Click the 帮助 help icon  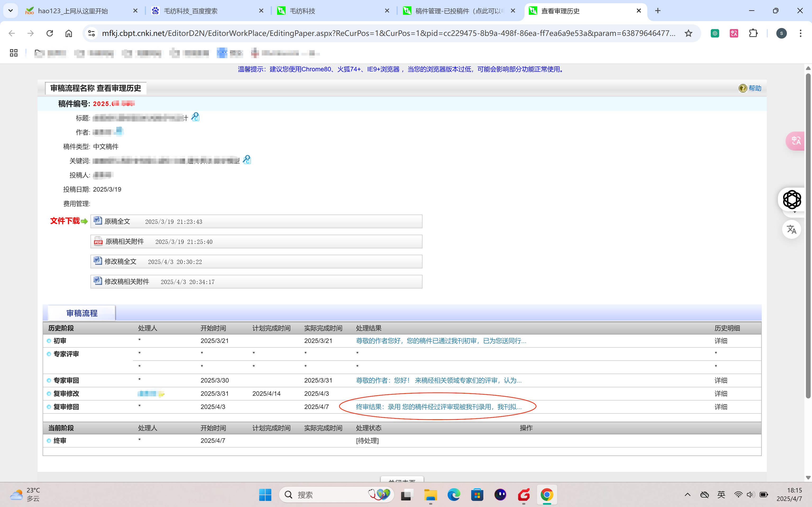click(x=742, y=88)
